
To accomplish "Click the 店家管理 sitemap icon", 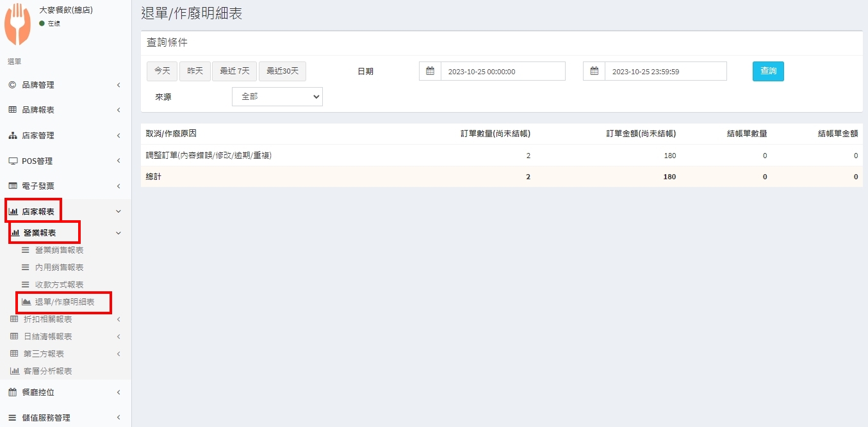I will click(12, 136).
